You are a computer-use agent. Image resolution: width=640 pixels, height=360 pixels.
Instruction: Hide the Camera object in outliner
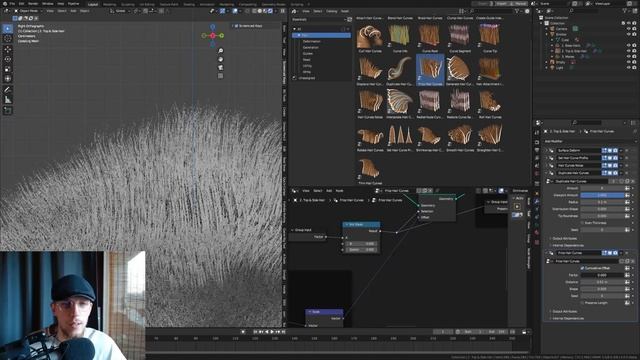point(629,29)
